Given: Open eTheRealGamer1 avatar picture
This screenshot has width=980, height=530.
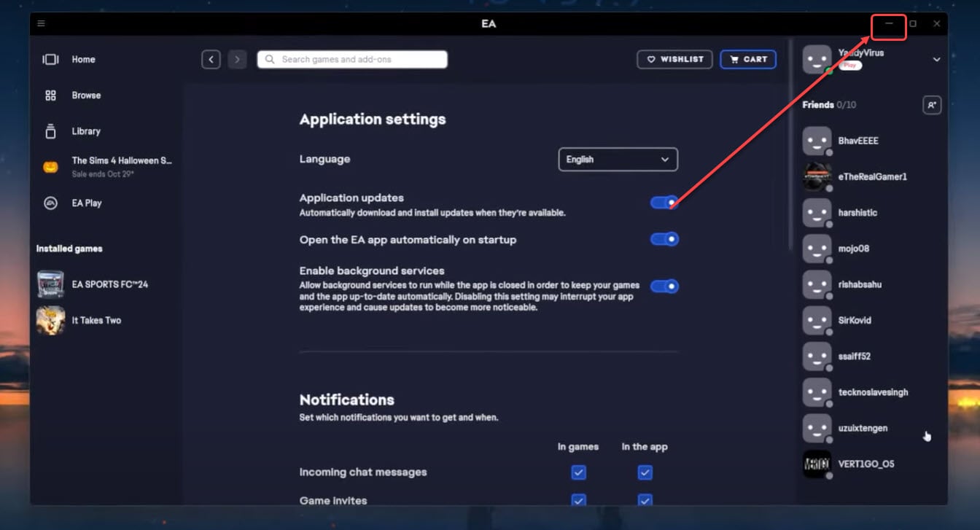Looking at the screenshot, I should (x=817, y=176).
